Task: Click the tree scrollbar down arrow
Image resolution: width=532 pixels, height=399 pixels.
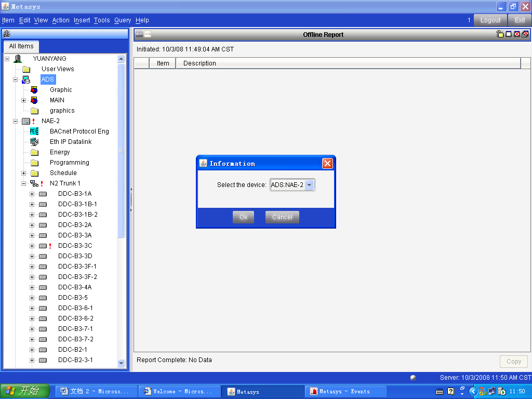Action: coord(122,363)
